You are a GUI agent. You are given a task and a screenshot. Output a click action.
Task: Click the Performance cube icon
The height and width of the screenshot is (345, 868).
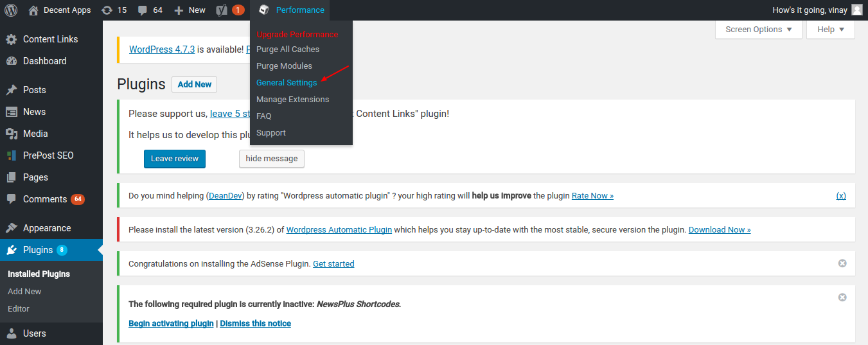[x=263, y=10]
